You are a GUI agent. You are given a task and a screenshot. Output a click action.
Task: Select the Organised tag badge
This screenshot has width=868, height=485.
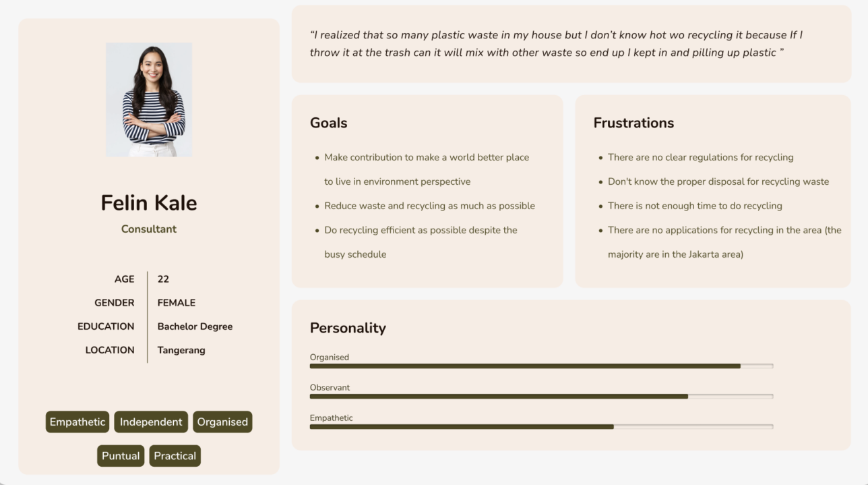click(x=222, y=422)
